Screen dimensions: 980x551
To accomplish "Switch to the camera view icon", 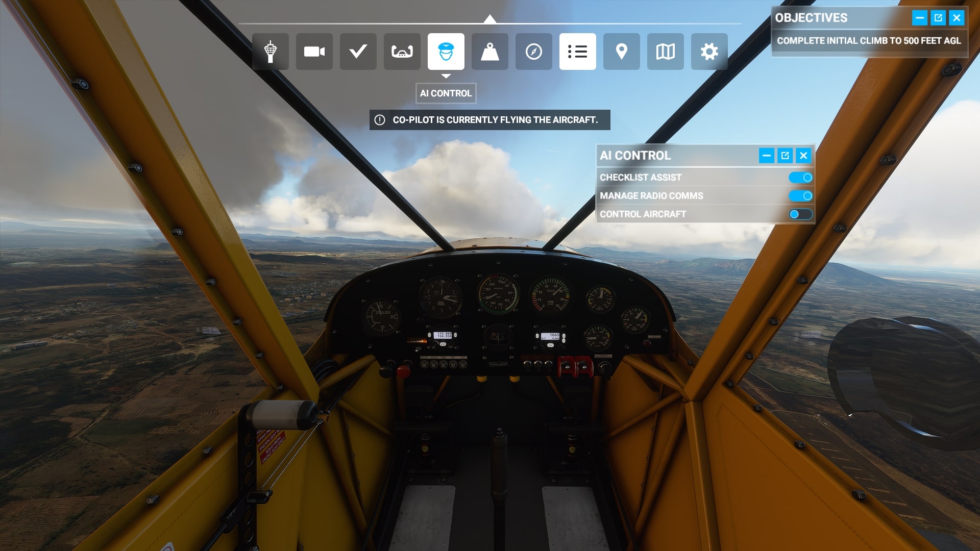I will coord(314,51).
